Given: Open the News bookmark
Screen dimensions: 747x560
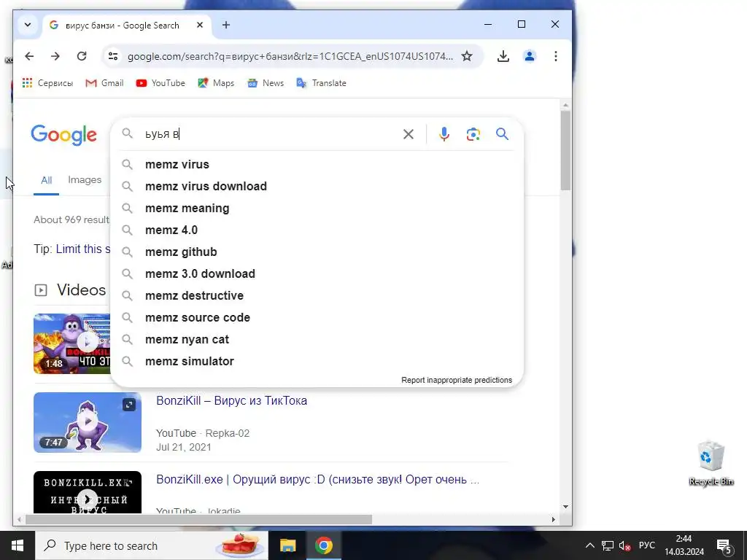Looking at the screenshot, I should (266, 83).
